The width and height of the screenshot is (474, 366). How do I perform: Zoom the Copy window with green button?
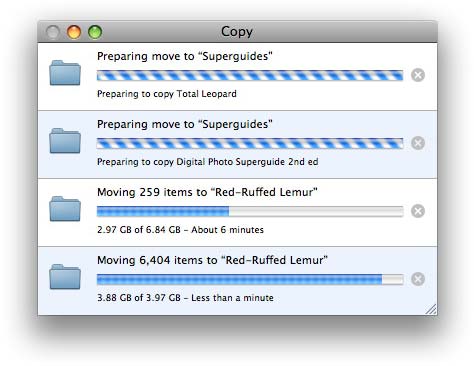95,32
